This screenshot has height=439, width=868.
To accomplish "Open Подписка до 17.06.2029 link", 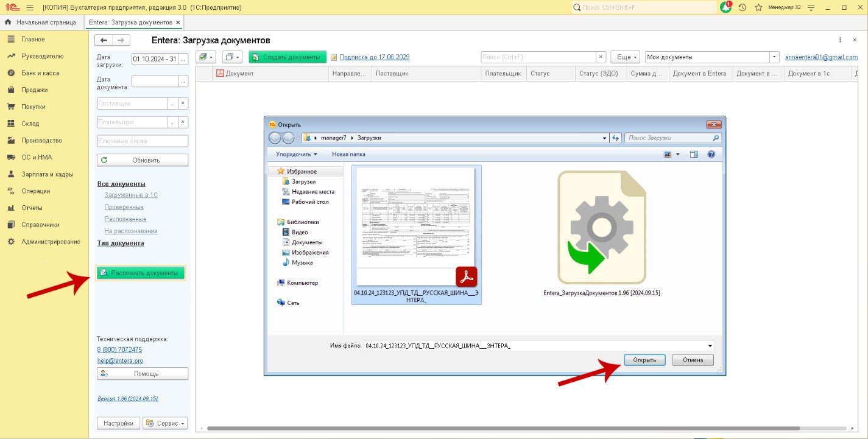I will coord(374,57).
